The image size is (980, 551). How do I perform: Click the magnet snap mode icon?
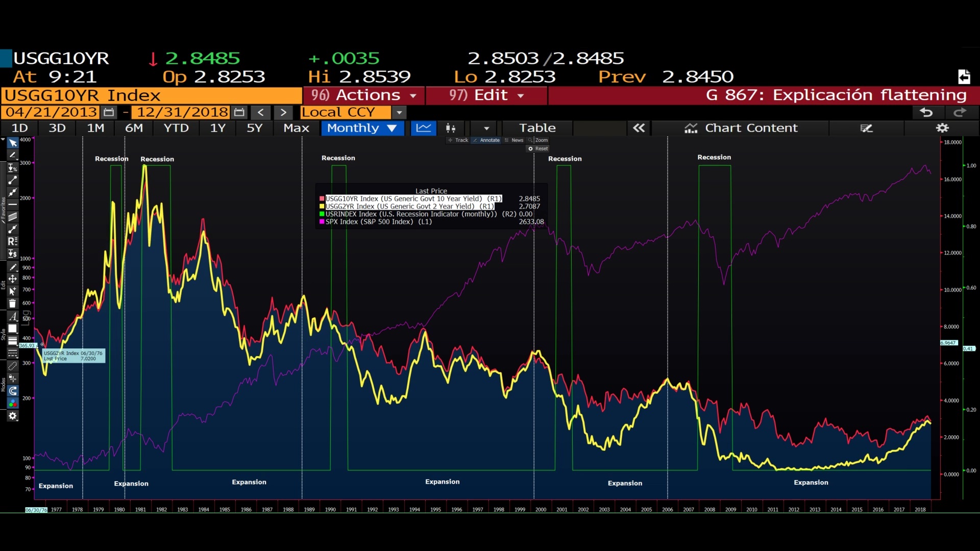click(13, 391)
